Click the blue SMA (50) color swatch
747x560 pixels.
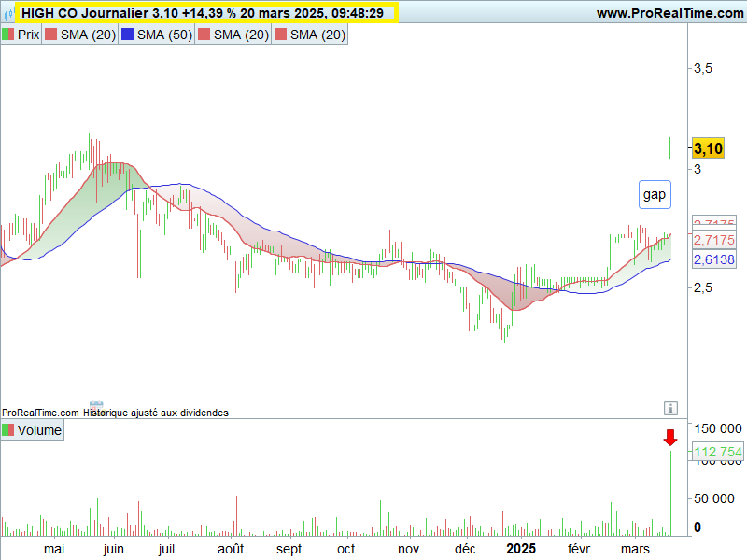pos(127,35)
